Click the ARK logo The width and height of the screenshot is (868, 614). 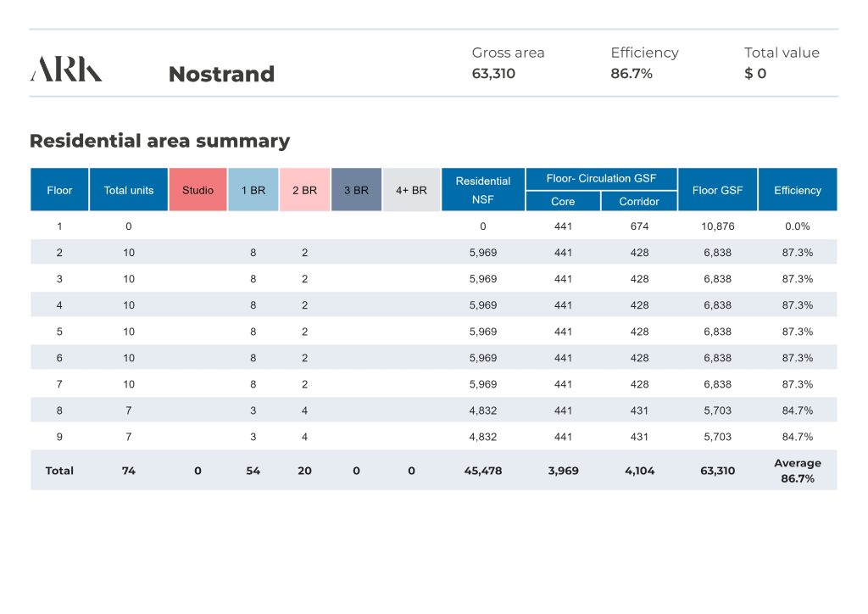66,70
